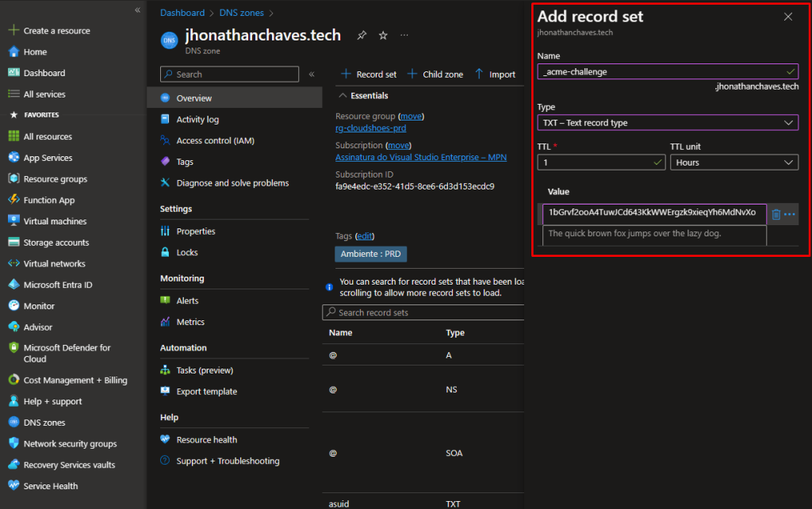
Task: Follow the Dashboard breadcrumb link
Action: (182, 13)
